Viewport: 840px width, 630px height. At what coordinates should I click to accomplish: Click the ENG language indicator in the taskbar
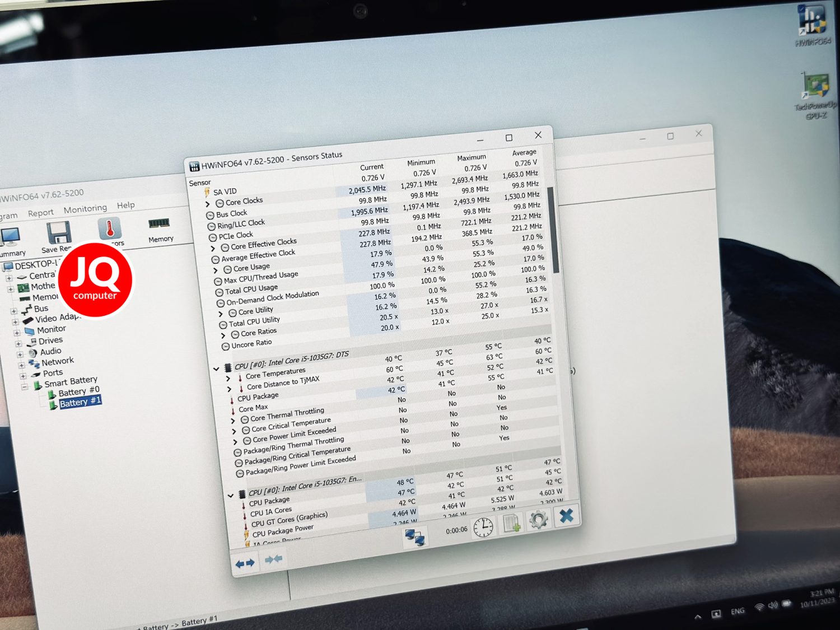[x=738, y=611]
